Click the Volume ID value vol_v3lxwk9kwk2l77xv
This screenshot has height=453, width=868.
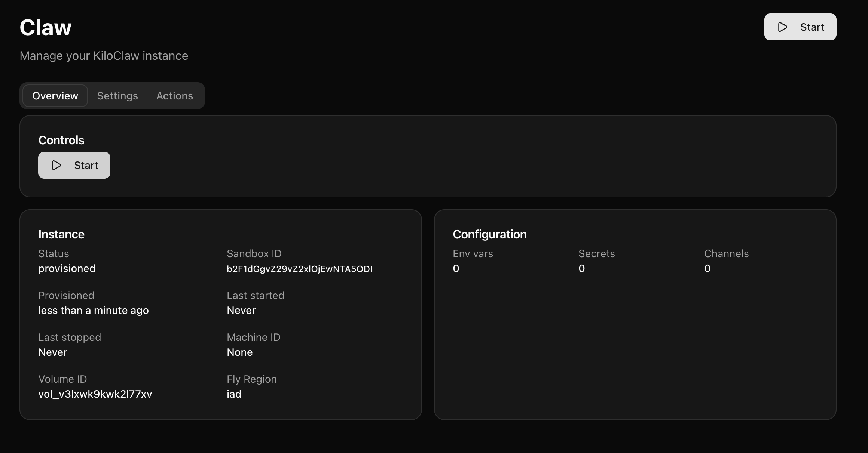[x=95, y=394]
